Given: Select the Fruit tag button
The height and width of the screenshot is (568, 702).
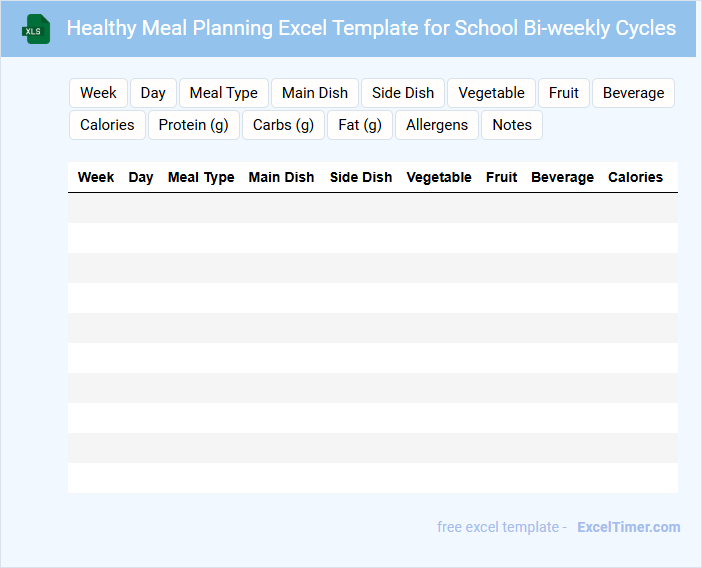Looking at the screenshot, I should [564, 93].
